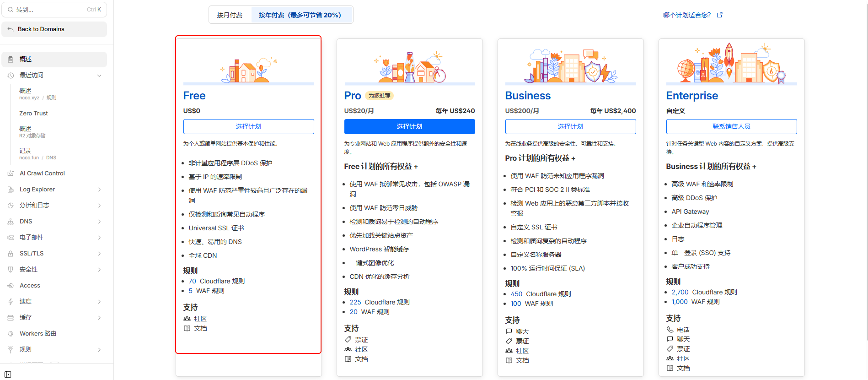
Task: Click the Log Explorer icon
Action: [11, 190]
